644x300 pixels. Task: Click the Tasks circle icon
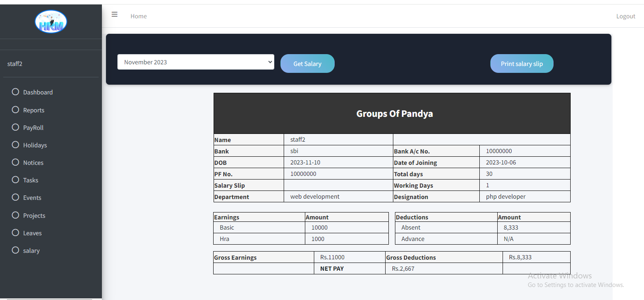15,180
